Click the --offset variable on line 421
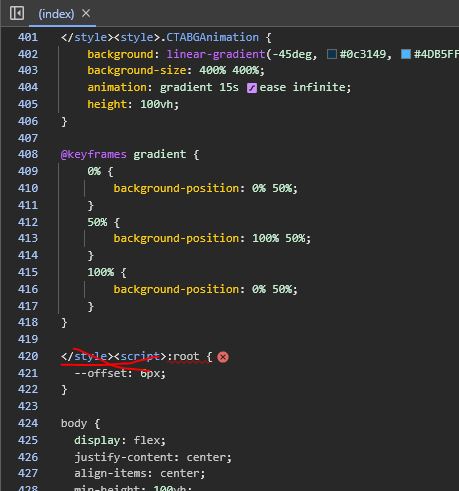The width and height of the screenshot is (459, 491). 100,373
